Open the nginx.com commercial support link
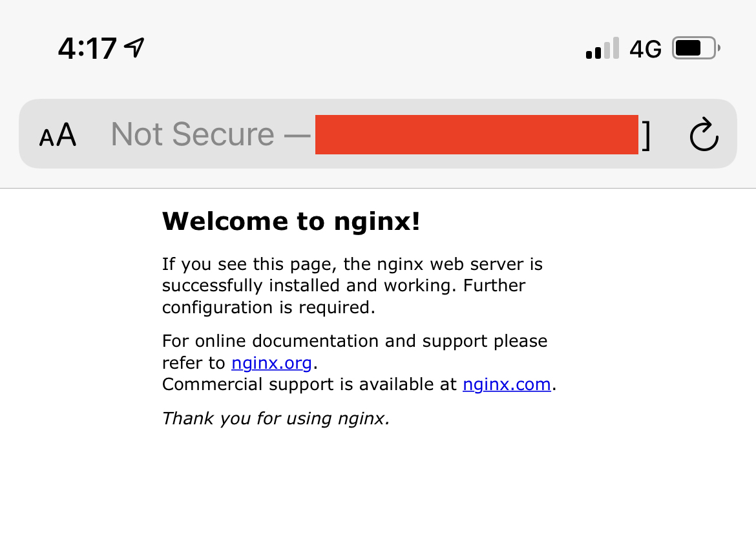Image resolution: width=756 pixels, height=558 pixels. click(507, 384)
